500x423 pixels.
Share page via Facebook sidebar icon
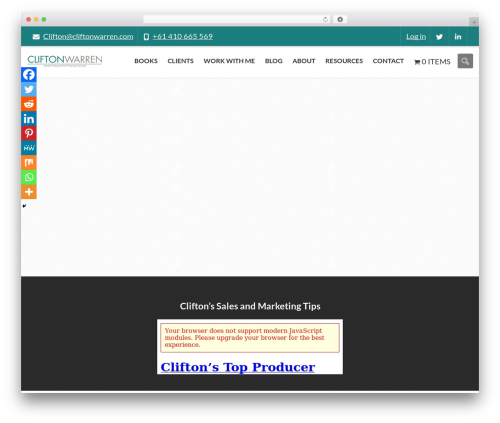click(x=29, y=75)
